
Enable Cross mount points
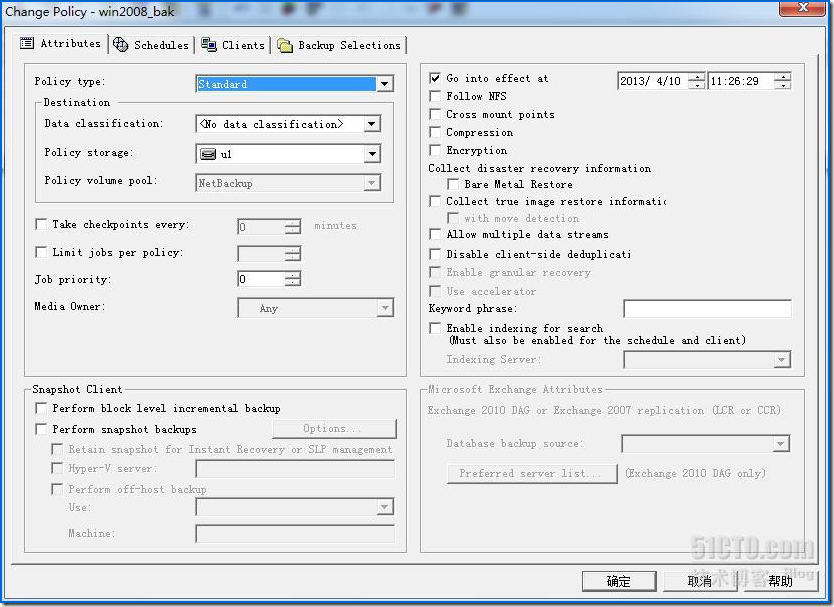point(435,114)
